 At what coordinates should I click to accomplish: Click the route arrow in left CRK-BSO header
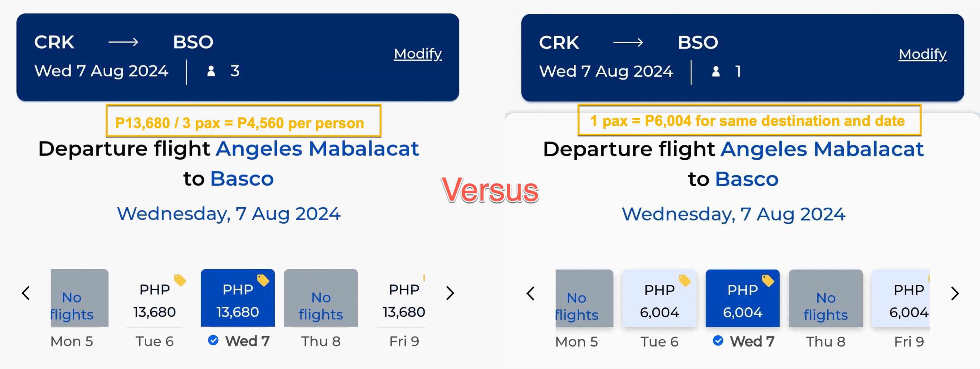click(123, 42)
